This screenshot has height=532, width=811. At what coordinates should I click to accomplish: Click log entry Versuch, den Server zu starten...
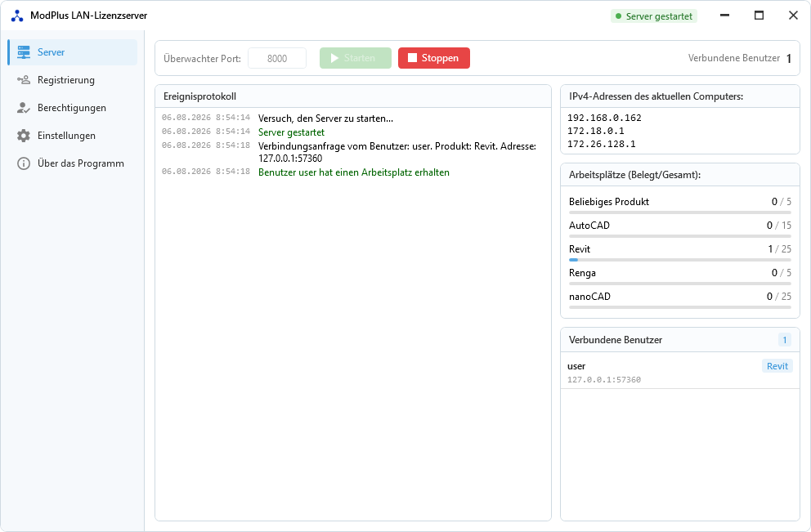pyautogui.click(x=326, y=118)
